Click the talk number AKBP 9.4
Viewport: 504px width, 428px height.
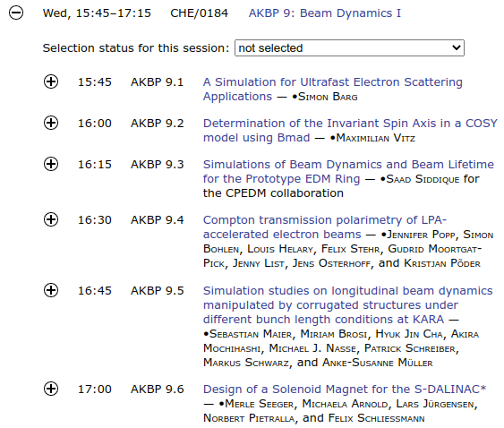click(x=158, y=220)
